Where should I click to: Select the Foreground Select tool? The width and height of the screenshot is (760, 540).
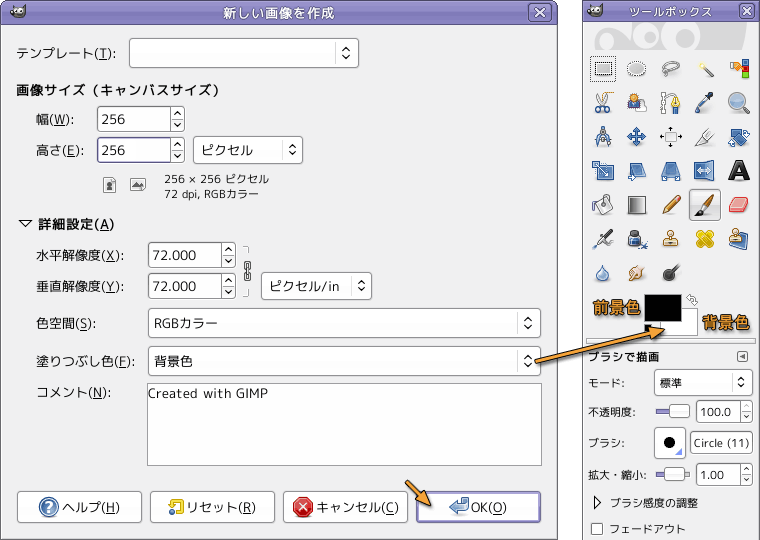636,103
